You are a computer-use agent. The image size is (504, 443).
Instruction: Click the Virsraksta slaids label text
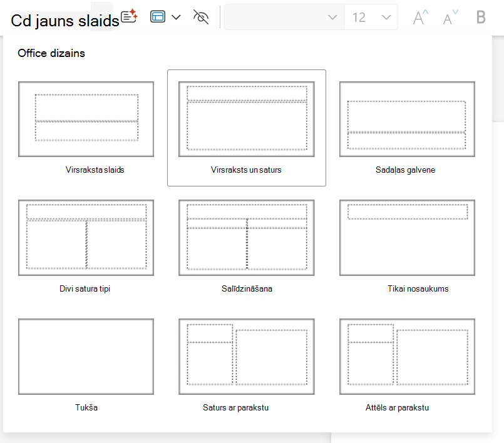[95, 170]
